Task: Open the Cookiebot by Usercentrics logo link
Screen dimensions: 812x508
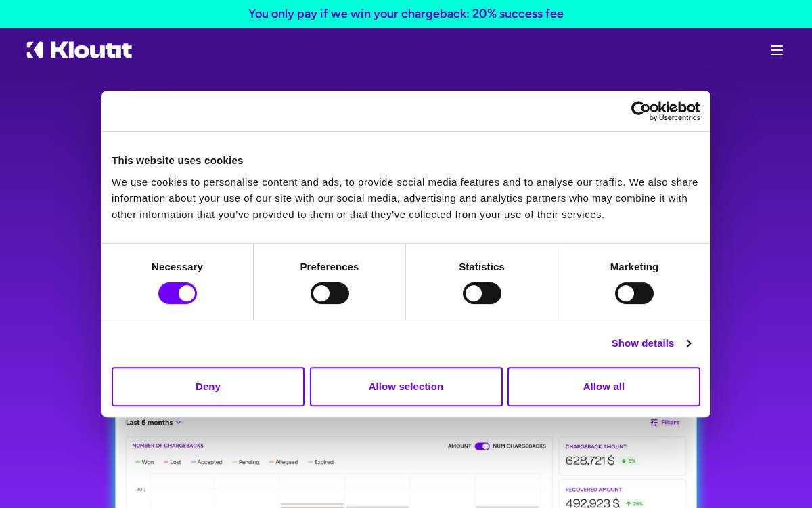Action: pos(666,111)
